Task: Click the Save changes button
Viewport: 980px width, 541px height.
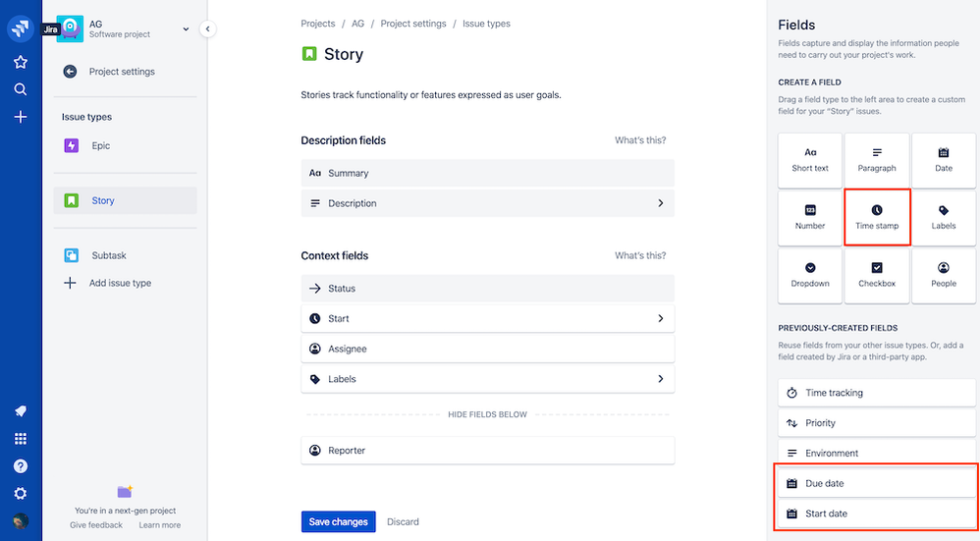Action: point(338,521)
